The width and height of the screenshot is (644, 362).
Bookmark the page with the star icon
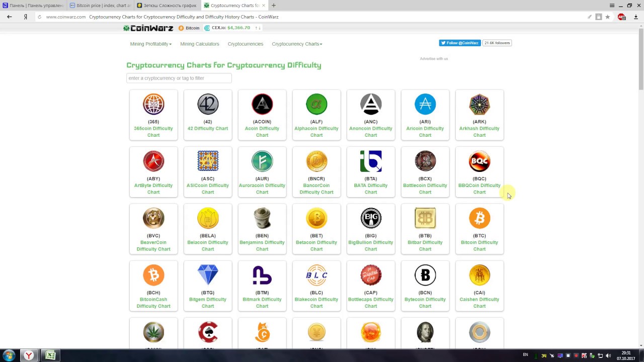tap(607, 17)
